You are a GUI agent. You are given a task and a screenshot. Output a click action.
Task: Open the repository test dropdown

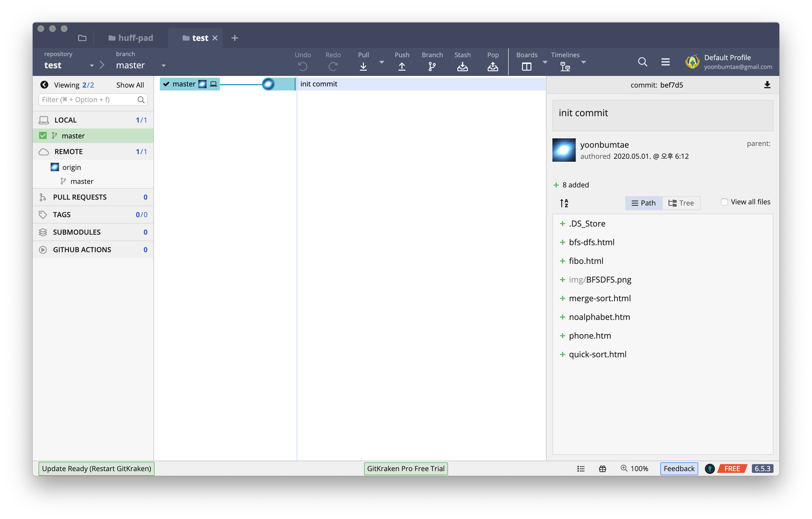(91, 65)
